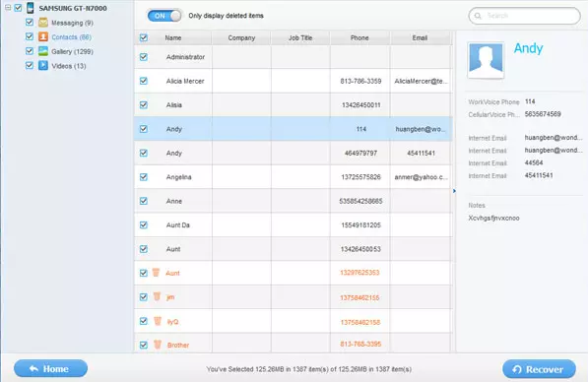Viewport: 588px width, 382px height.
Task: Select Brother phone 813-768-3395
Action: 360,345
